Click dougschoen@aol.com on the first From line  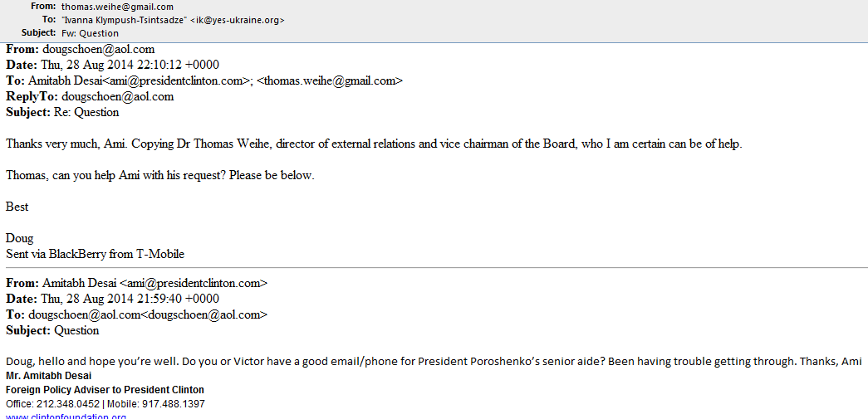tap(99, 49)
